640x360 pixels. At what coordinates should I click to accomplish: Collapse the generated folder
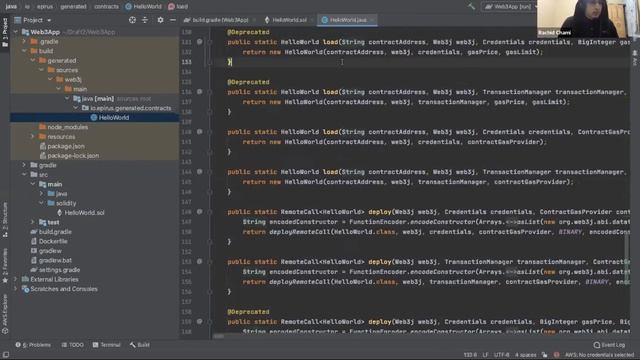click(33, 60)
